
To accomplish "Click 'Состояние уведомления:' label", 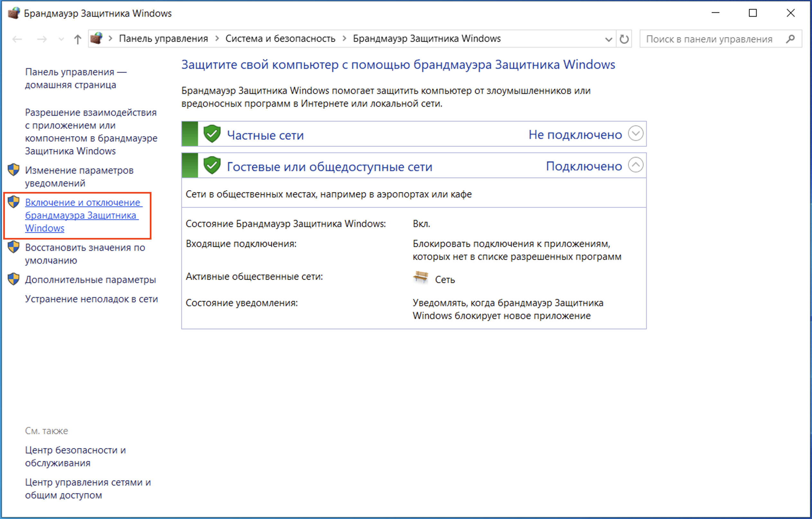I will click(x=242, y=303).
